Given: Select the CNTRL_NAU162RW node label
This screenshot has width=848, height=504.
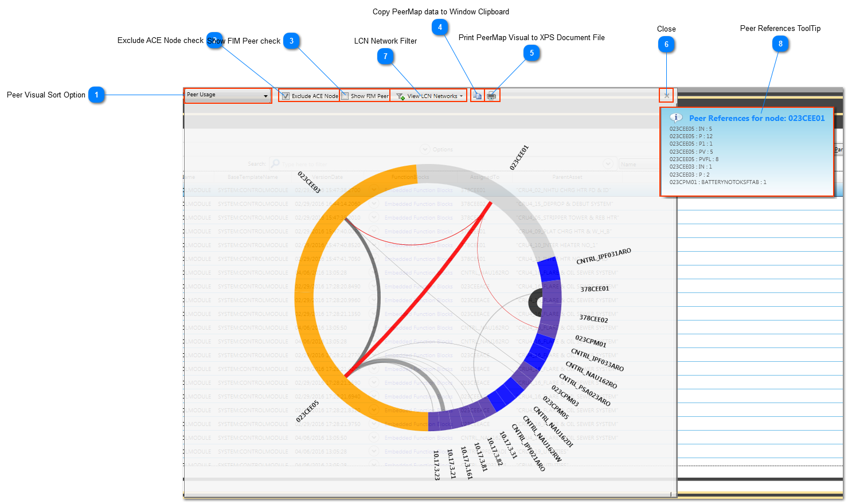Looking at the screenshot, I should 542,440.
